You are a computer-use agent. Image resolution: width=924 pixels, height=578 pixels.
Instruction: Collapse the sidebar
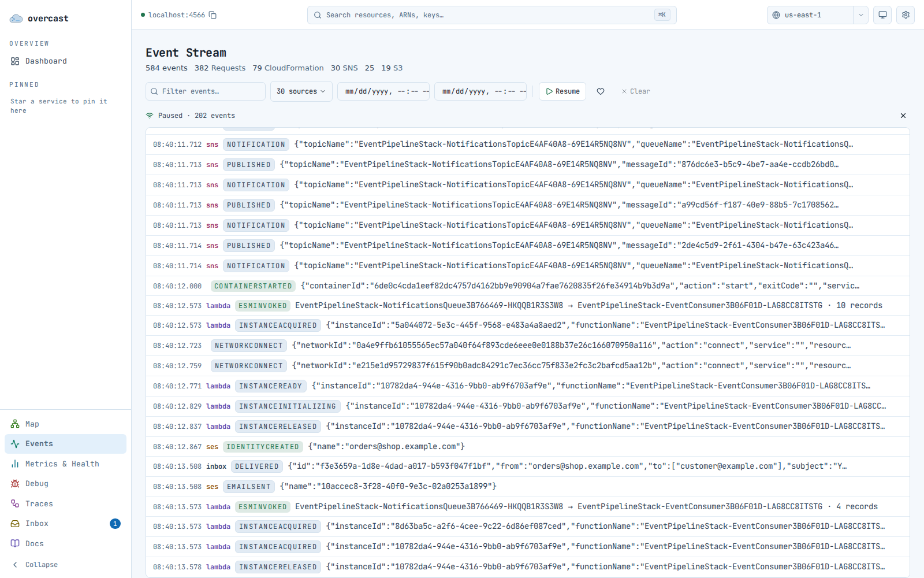tap(65, 565)
